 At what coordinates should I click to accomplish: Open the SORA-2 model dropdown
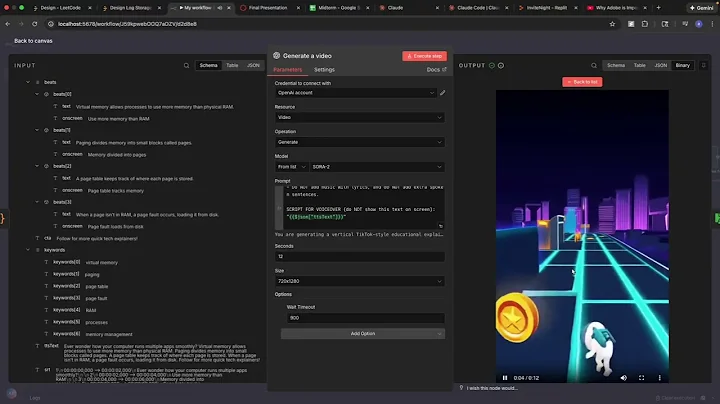tap(377, 167)
